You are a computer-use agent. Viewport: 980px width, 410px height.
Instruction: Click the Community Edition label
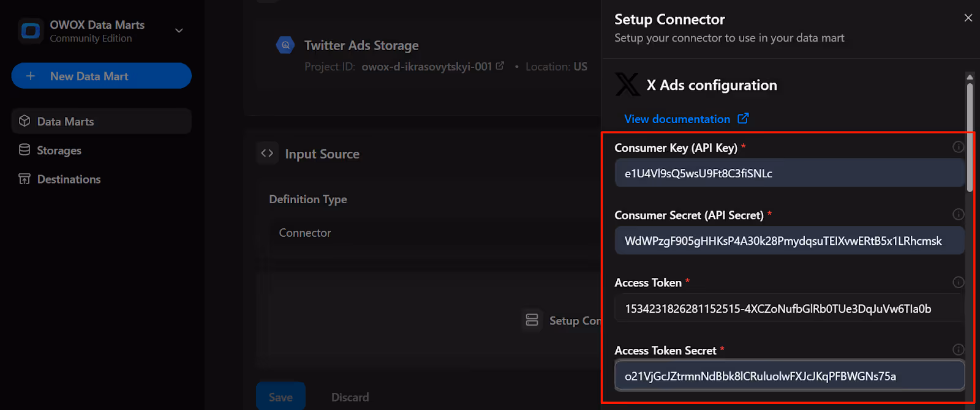point(91,39)
